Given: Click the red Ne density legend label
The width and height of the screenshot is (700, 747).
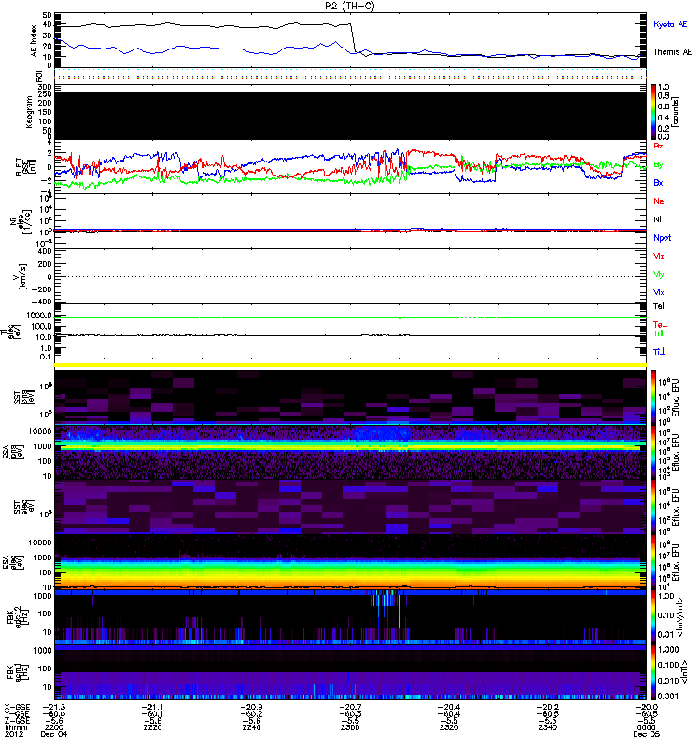Looking at the screenshot, I should 659,201.
